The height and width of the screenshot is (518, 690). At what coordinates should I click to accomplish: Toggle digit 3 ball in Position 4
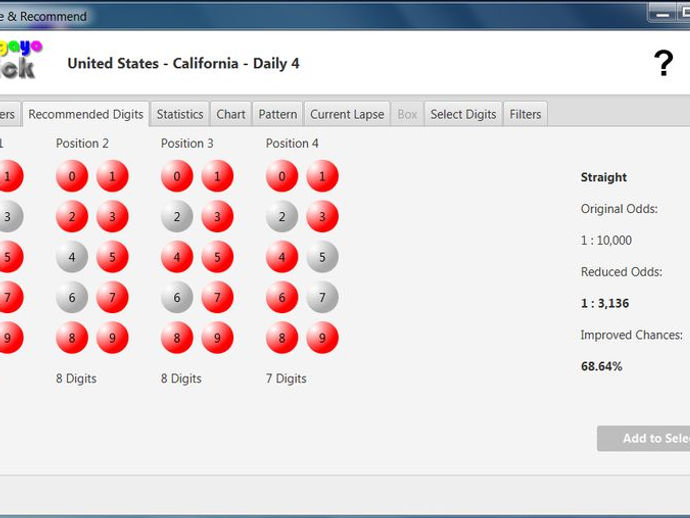(x=323, y=217)
